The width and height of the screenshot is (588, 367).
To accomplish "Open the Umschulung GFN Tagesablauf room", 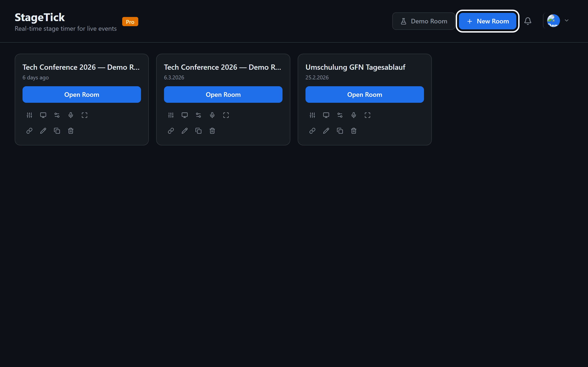I will 365,95.
